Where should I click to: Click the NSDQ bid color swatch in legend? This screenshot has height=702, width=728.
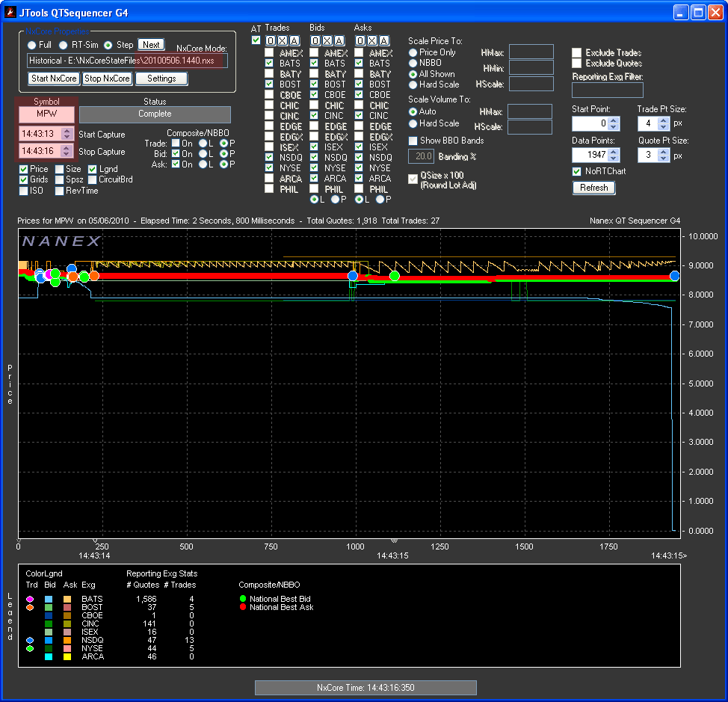pyautogui.click(x=49, y=640)
